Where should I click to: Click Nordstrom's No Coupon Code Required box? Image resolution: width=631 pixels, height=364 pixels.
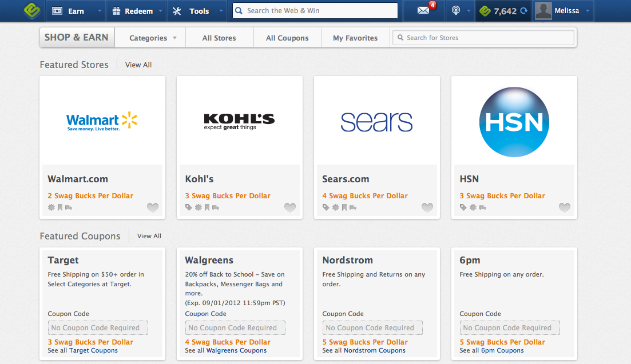372,327
